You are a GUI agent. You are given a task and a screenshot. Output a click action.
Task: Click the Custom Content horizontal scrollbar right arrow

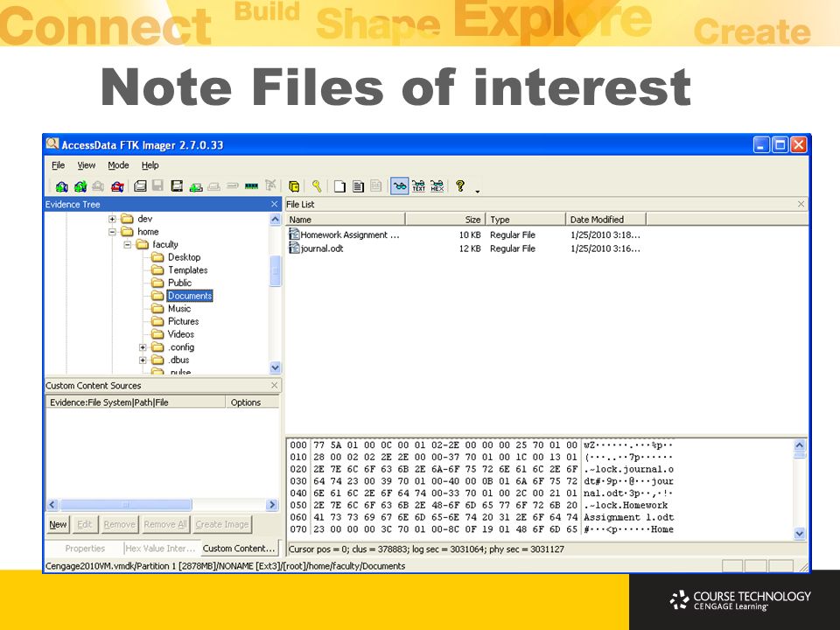point(271,505)
